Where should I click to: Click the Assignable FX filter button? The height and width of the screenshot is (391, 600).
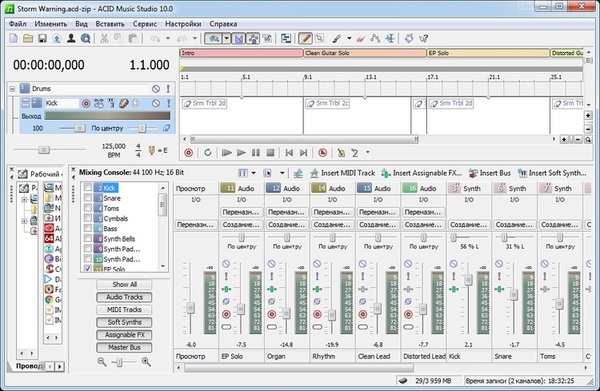click(124, 335)
